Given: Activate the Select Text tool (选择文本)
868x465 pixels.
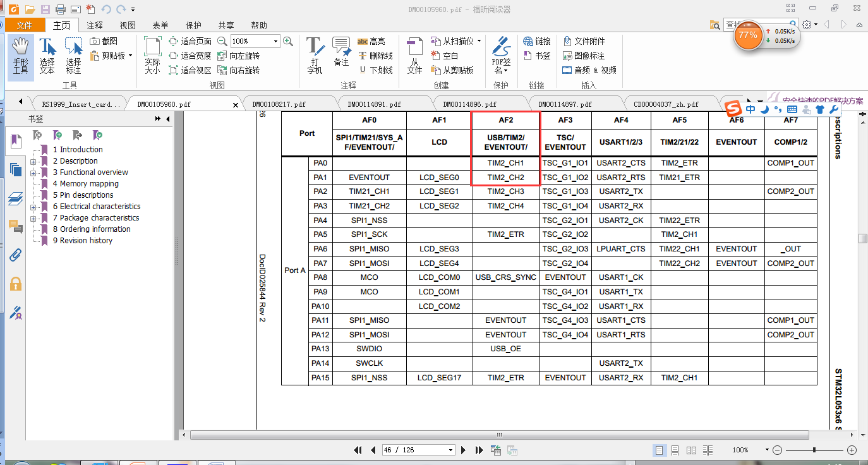Looking at the screenshot, I should (47, 57).
